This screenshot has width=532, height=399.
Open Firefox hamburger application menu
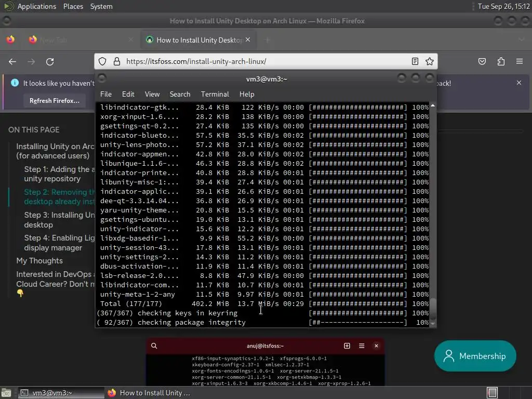point(520,61)
